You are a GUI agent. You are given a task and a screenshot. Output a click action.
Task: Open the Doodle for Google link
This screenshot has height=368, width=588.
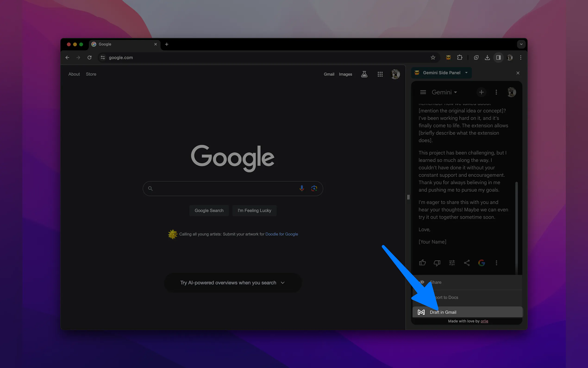point(281,234)
